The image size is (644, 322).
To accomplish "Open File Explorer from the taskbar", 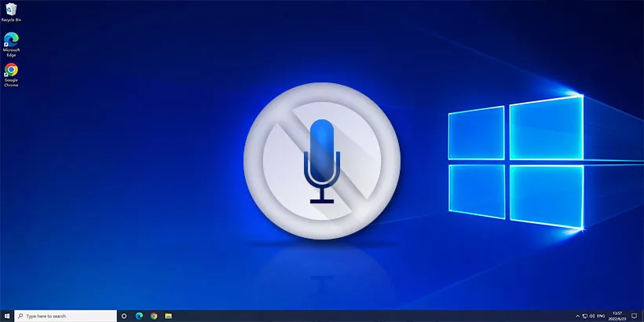I will pyautogui.click(x=168, y=316).
